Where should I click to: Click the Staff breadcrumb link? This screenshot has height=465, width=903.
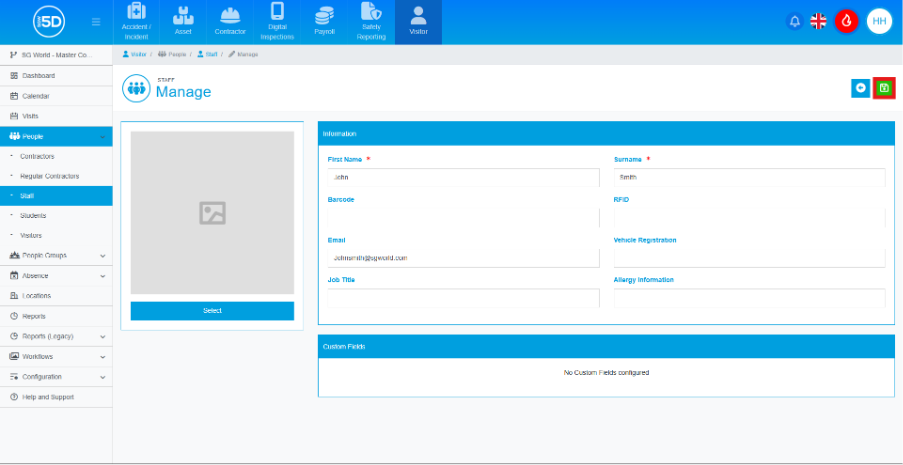click(207, 54)
